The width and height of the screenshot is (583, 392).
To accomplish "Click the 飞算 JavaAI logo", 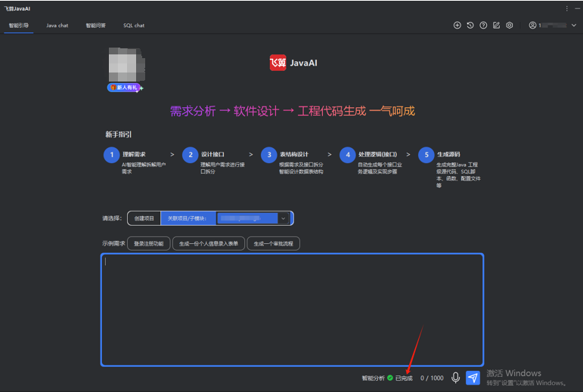I will [x=293, y=63].
